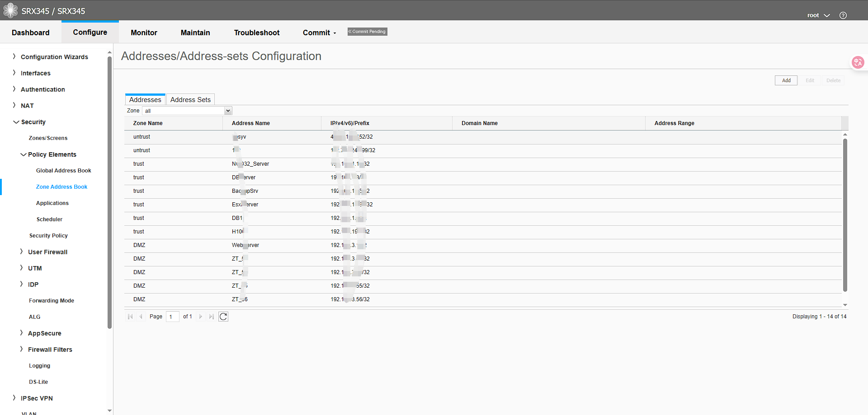The width and height of the screenshot is (868, 415).
Task: Refresh the addresses table
Action: [x=223, y=317]
